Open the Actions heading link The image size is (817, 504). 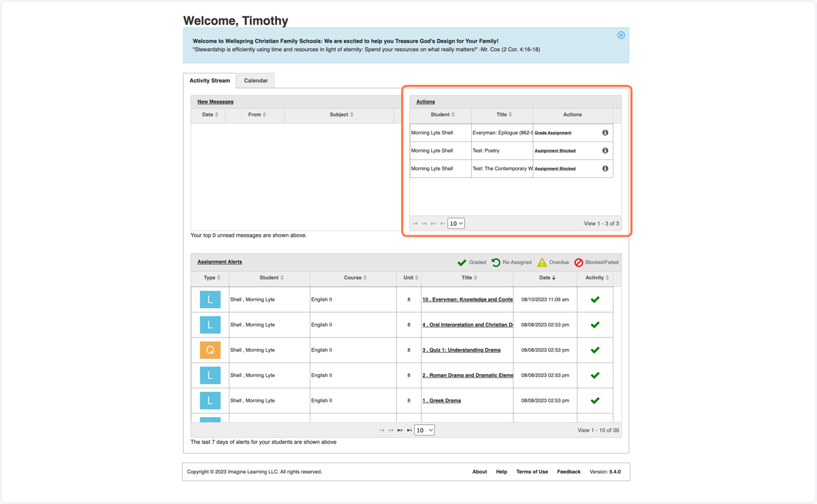[426, 102]
